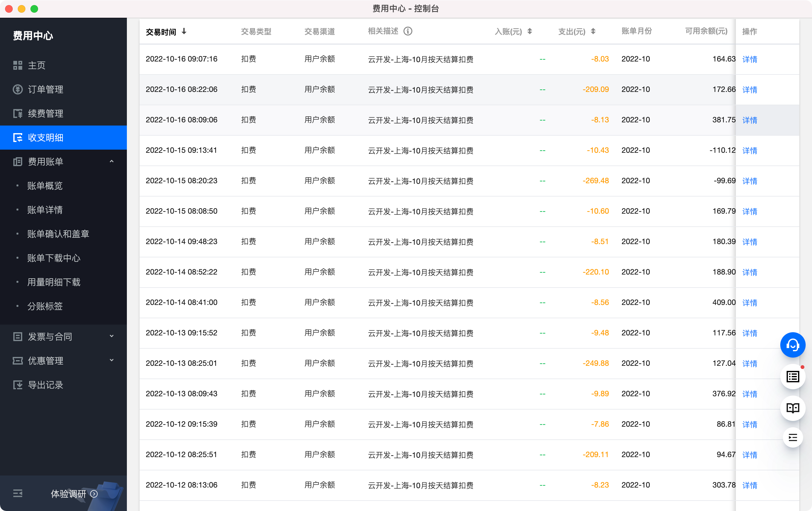
Task: Open the list icon with red dot
Action: point(792,377)
